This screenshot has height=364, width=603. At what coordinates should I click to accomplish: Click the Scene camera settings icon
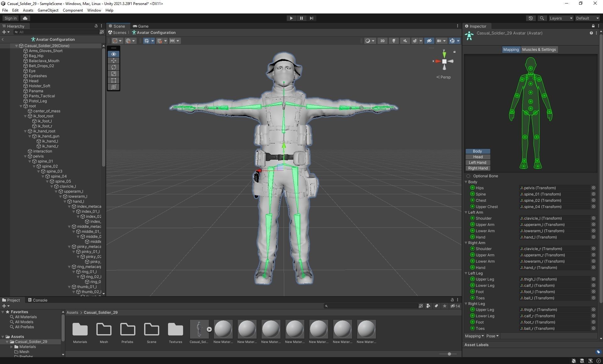point(439,41)
